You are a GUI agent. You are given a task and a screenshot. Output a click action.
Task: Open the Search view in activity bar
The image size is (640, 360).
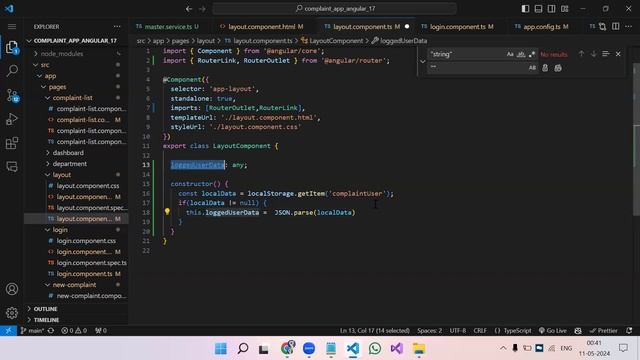click(12, 71)
